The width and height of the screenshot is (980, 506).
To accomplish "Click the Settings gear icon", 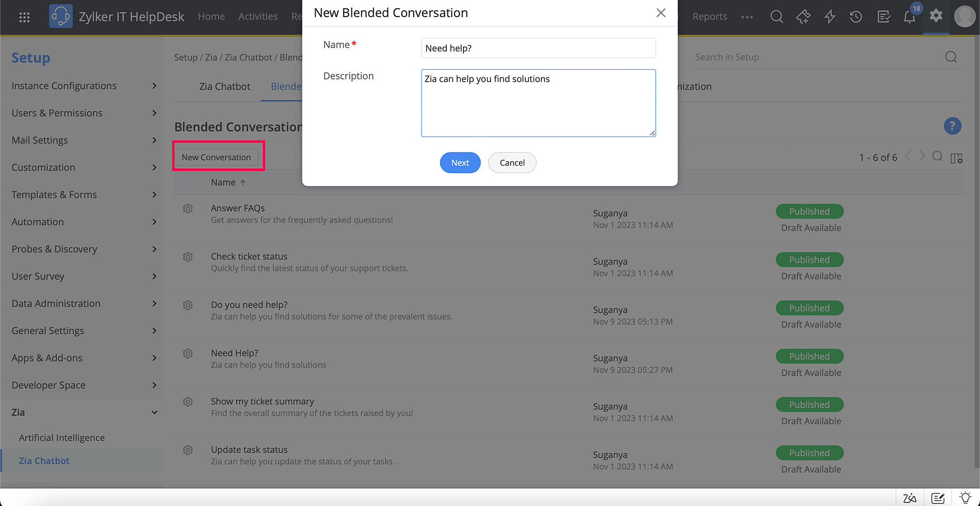I will point(935,16).
